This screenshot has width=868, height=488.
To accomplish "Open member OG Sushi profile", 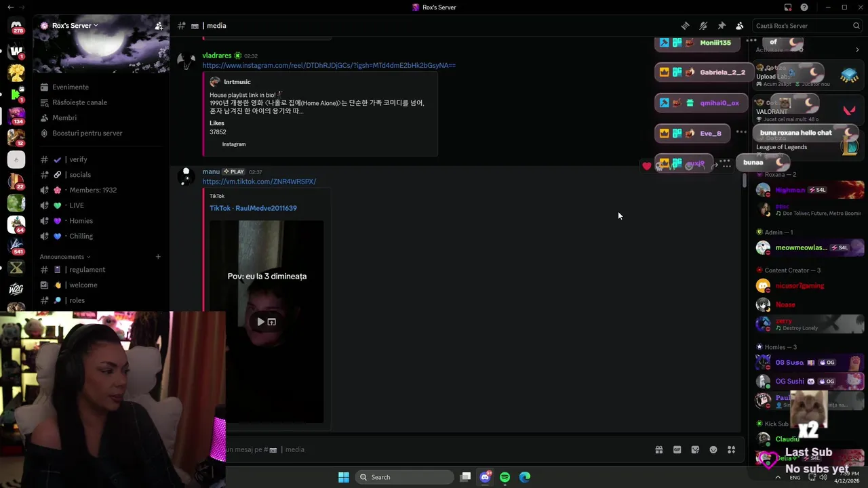I will coord(810,382).
